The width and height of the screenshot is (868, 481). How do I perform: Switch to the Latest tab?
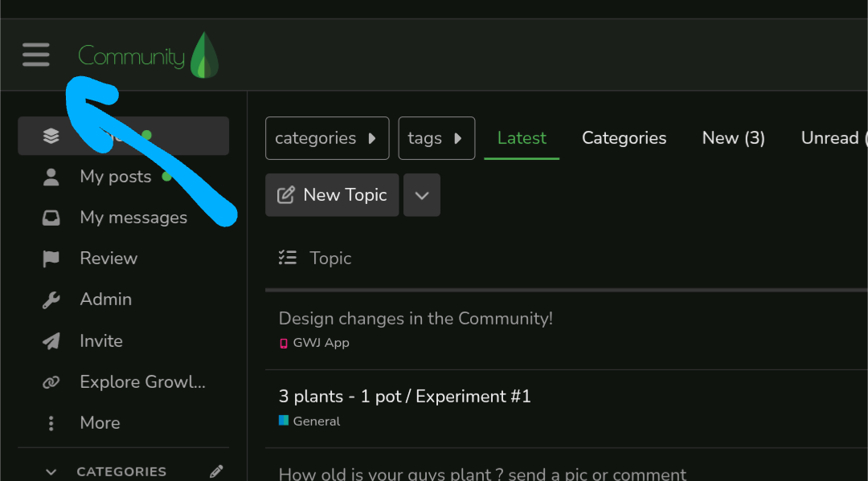click(522, 138)
